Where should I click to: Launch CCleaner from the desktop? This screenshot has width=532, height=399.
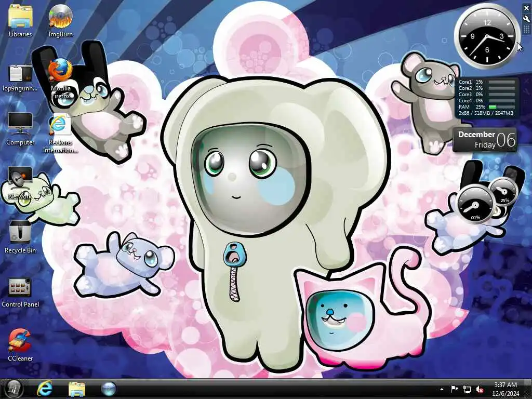click(20, 345)
